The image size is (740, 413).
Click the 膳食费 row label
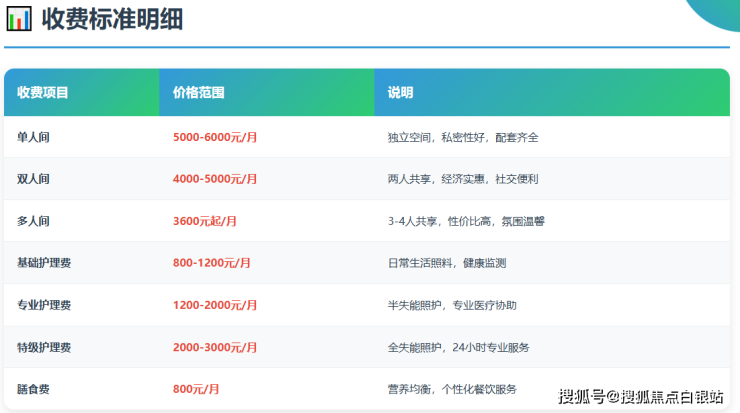(x=33, y=389)
